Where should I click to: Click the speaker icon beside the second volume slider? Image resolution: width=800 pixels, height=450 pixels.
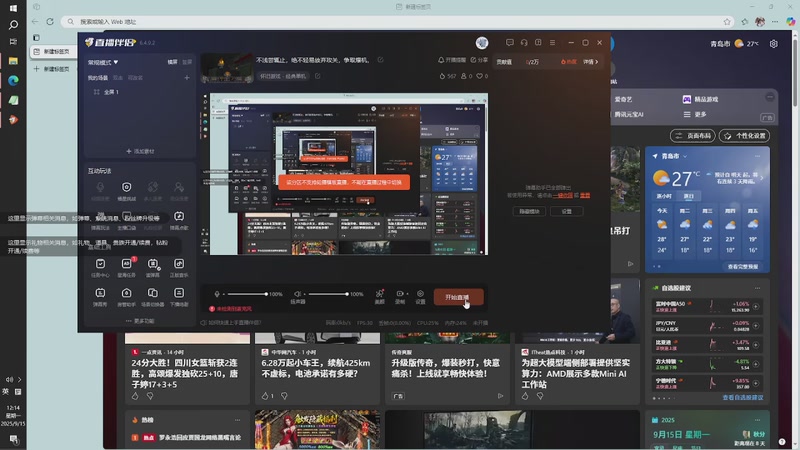297,294
